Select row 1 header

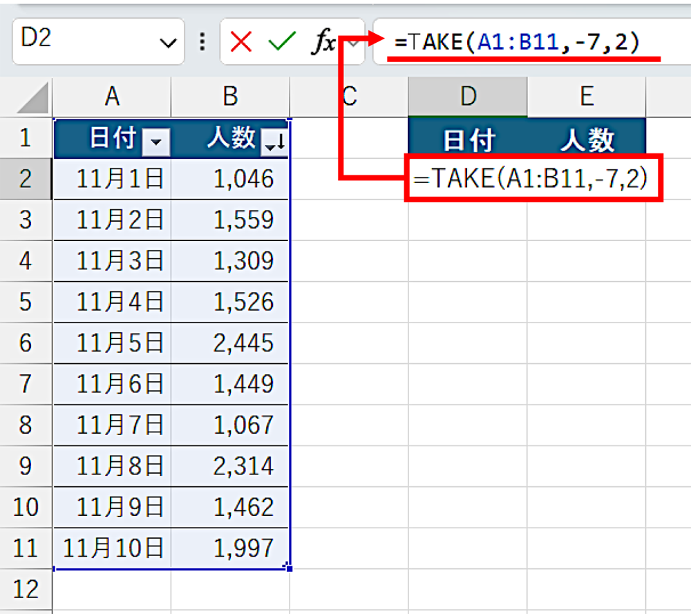coord(26,138)
